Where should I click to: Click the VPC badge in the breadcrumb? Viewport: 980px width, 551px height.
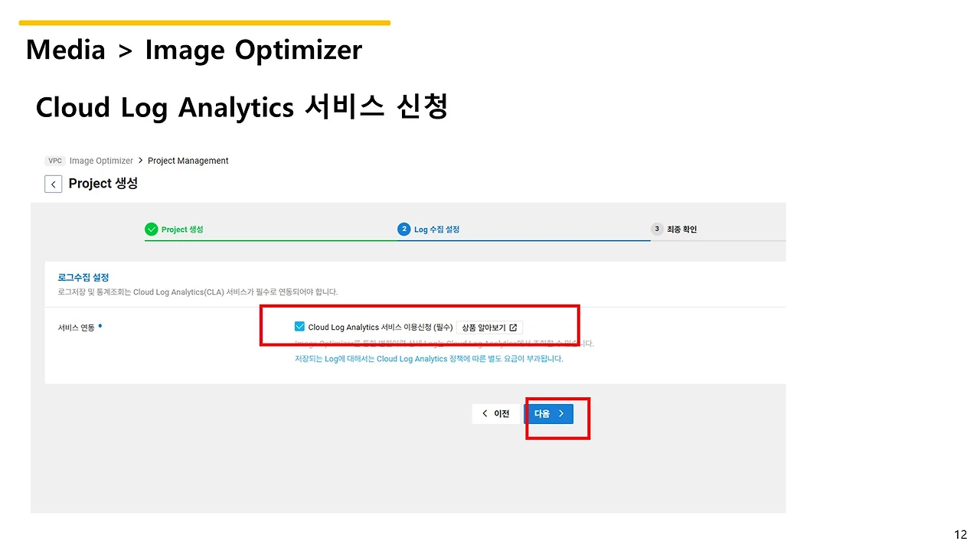coord(55,161)
